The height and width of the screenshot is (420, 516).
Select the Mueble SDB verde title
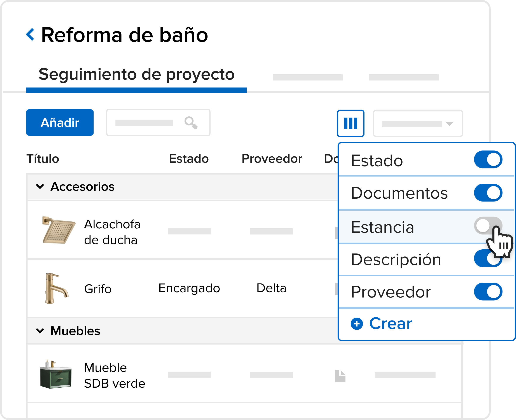pos(115,375)
